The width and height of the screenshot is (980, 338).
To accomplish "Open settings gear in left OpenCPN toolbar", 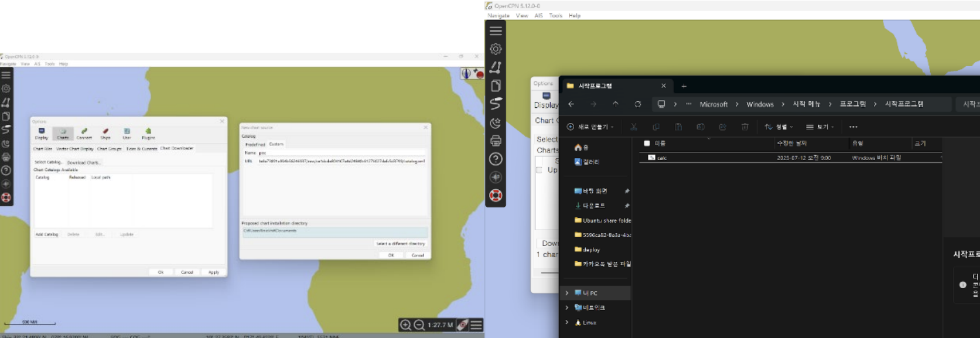I will pos(6,88).
